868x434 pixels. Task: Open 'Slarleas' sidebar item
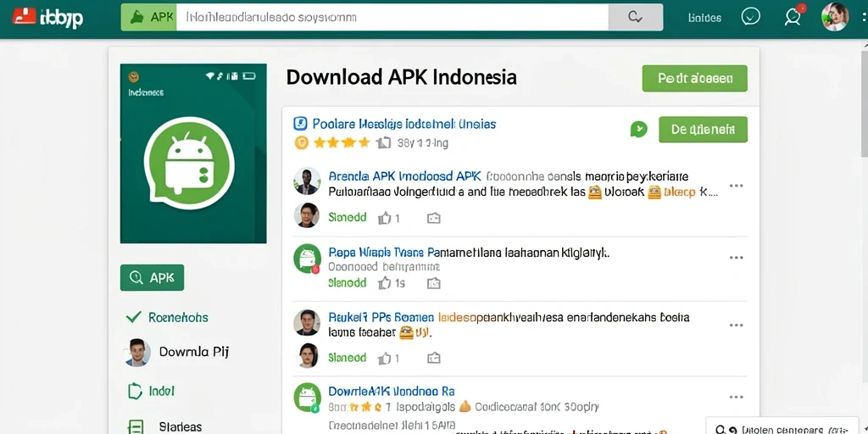pos(181,427)
